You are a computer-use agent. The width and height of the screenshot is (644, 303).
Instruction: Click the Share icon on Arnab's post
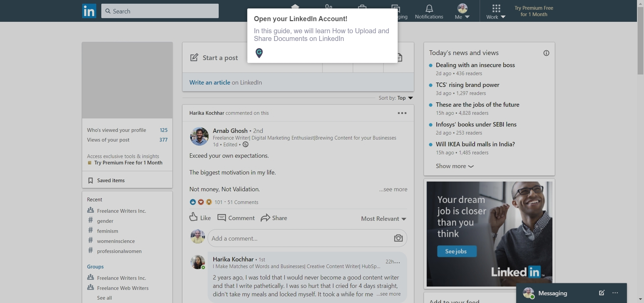point(266,218)
